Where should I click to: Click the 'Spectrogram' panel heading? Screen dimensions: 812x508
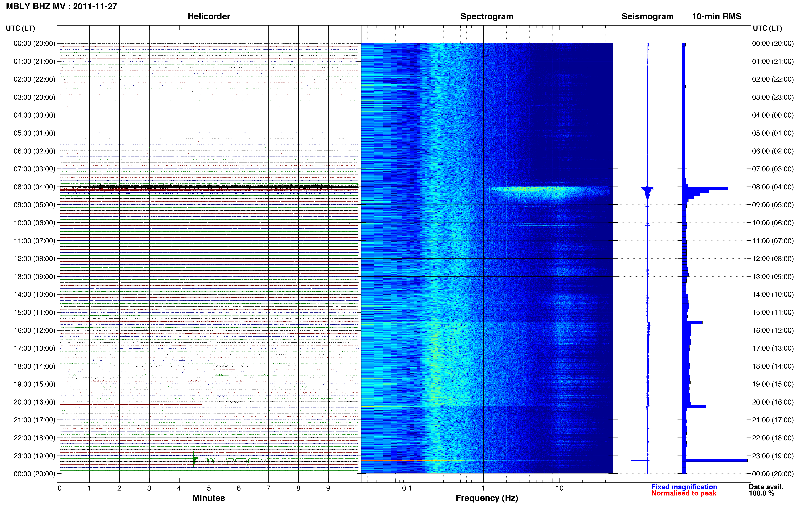click(487, 16)
